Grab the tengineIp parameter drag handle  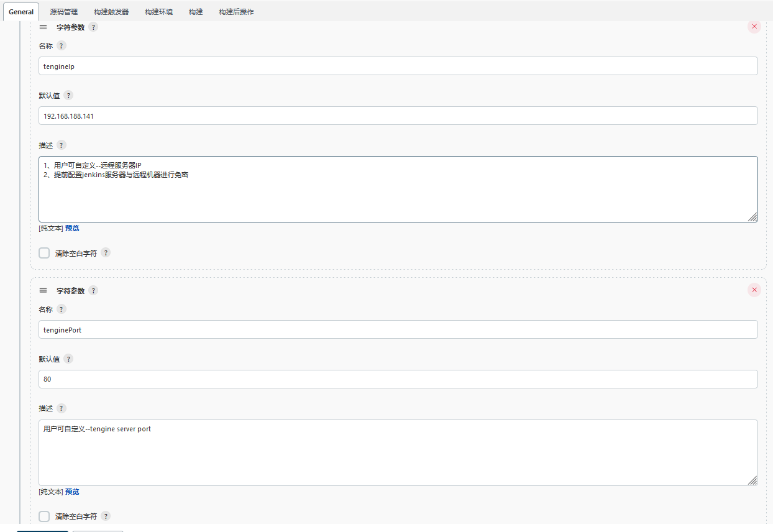point(43,27)
